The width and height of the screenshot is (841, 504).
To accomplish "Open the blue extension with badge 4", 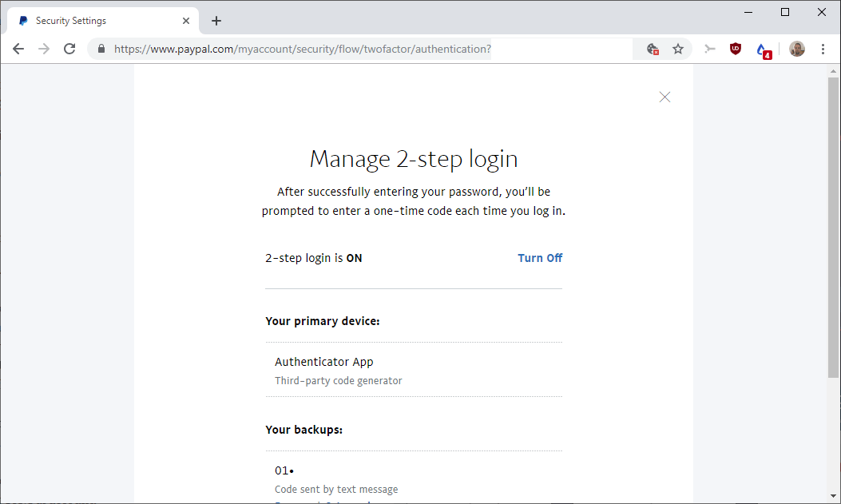I will pos(763,50).
